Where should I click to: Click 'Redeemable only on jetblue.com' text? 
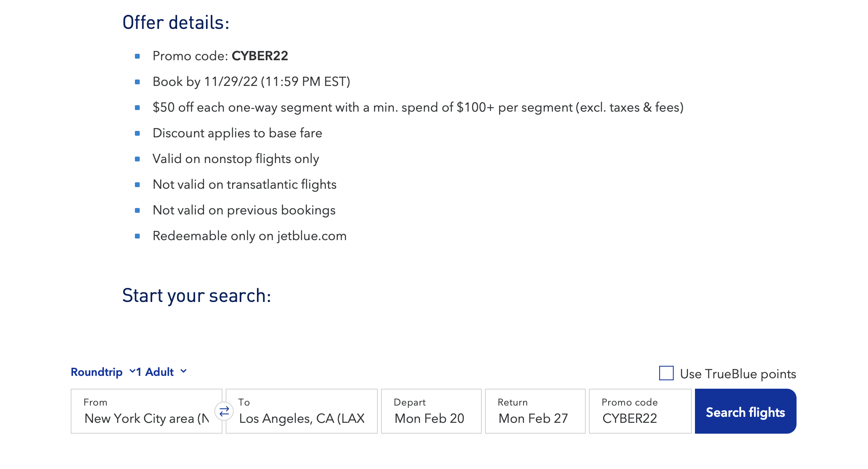pyautogui.click(x=249, y=236)
